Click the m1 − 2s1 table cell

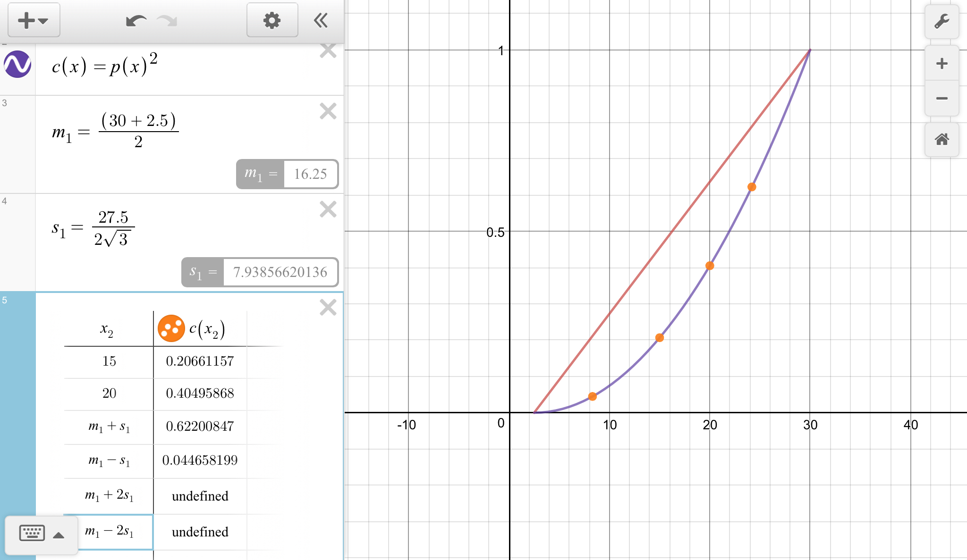pos(109,532)
